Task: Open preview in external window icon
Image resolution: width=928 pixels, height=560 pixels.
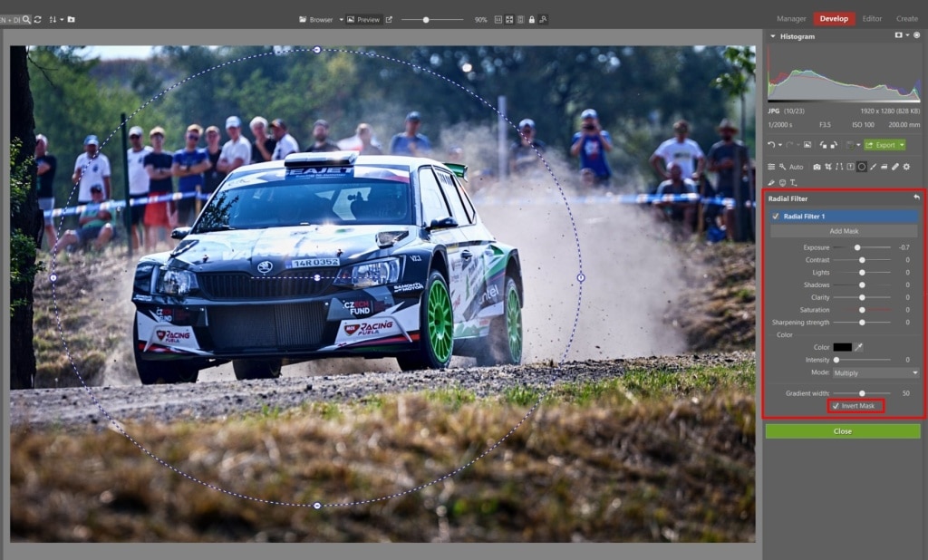Action: (x=389, y=20)
